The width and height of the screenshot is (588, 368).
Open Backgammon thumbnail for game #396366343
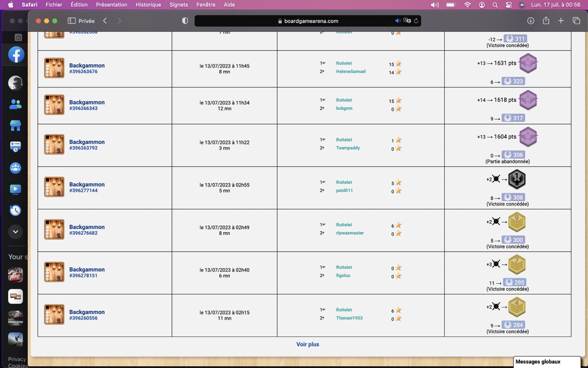54,105
